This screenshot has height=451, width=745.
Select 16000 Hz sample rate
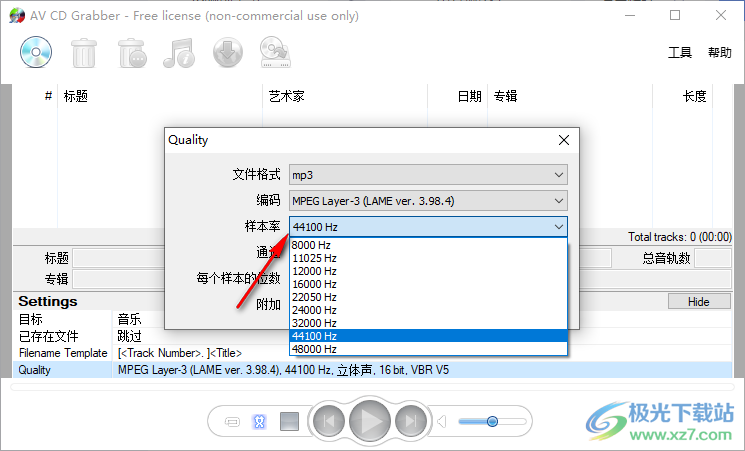pyautogui.click(x=428, y=284)
